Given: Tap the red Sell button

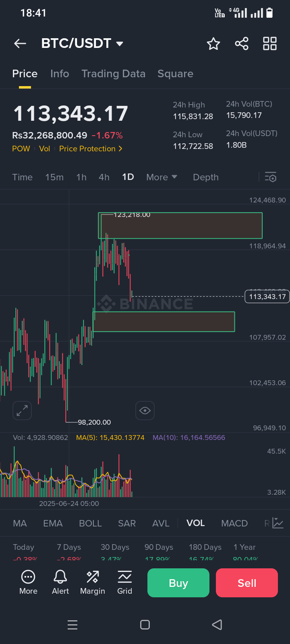Looking at the screenshot, I should pyautogui.click(x=247, y=583).
